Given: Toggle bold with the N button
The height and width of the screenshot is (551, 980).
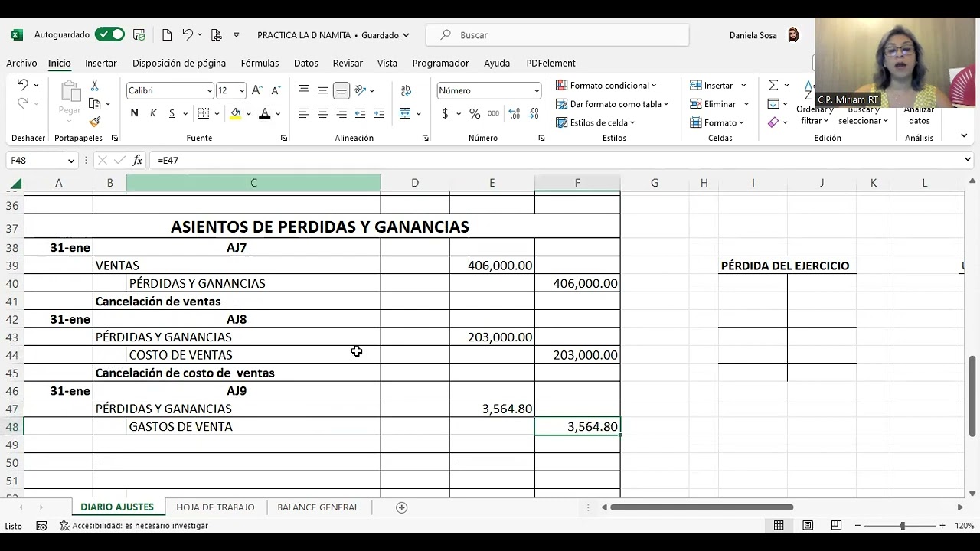Looking at the screenshot, I should point(134,113).
